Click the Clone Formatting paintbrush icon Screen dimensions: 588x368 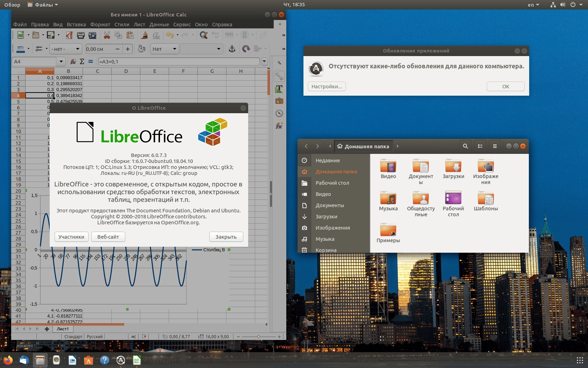[144, 35]
